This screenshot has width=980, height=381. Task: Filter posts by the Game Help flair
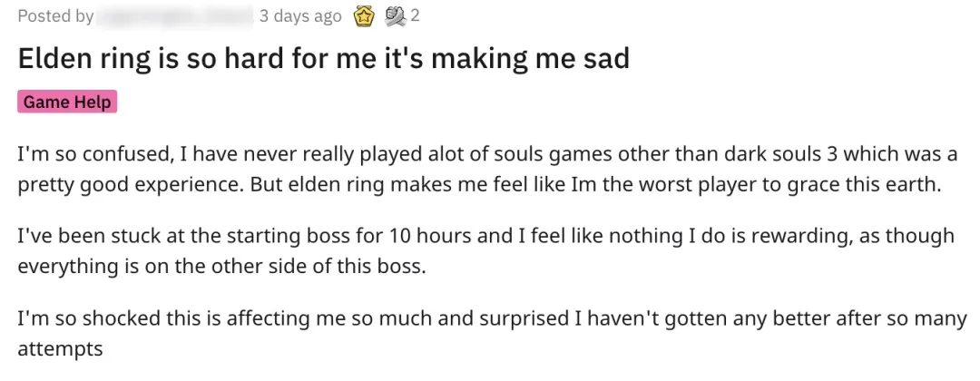(67, 102)
